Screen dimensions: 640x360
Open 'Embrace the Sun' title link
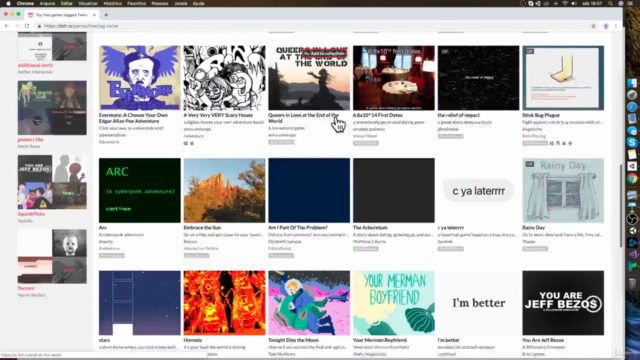[202, 227]
